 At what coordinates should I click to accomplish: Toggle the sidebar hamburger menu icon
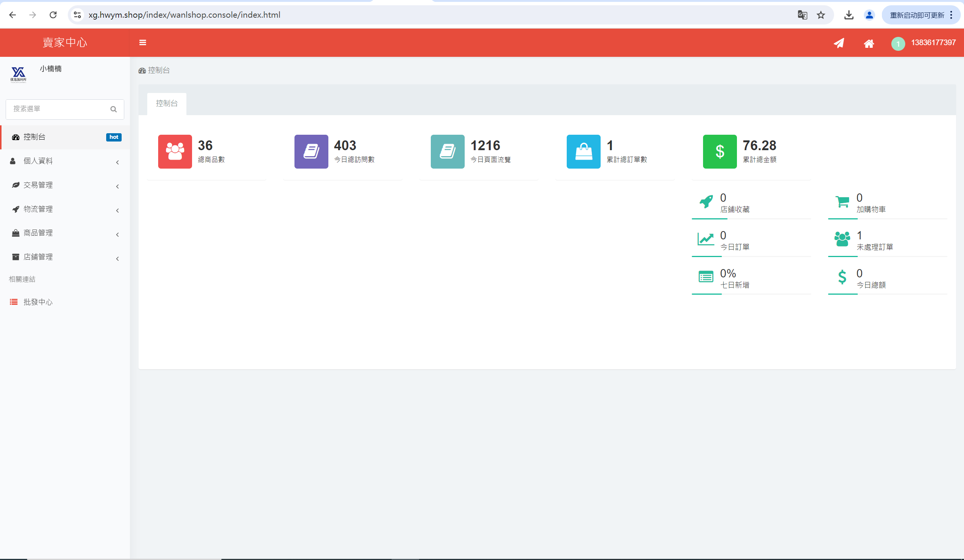click(143, 43)
